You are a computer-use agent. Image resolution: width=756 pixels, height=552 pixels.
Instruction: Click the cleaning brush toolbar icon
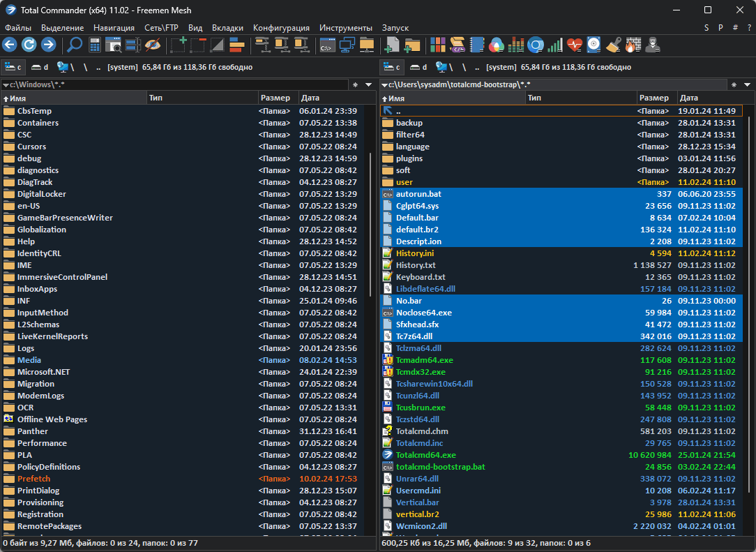pyautogui.click(x=613, y=45)
